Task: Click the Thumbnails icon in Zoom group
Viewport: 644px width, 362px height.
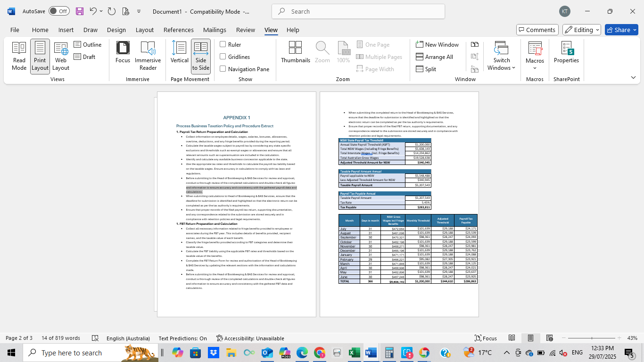Action: click(296, 52)
